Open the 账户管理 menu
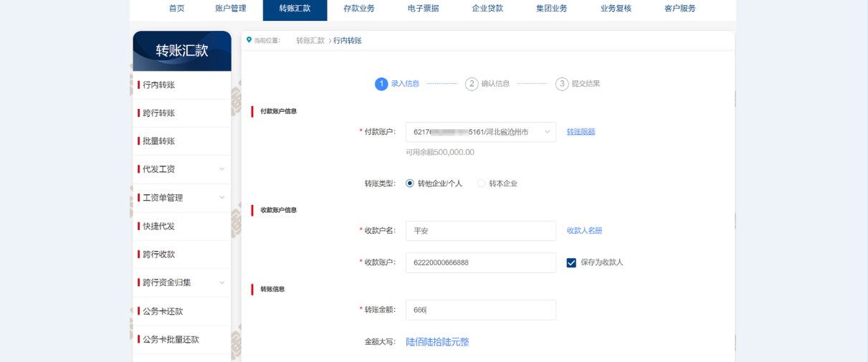 pos(231,9)
